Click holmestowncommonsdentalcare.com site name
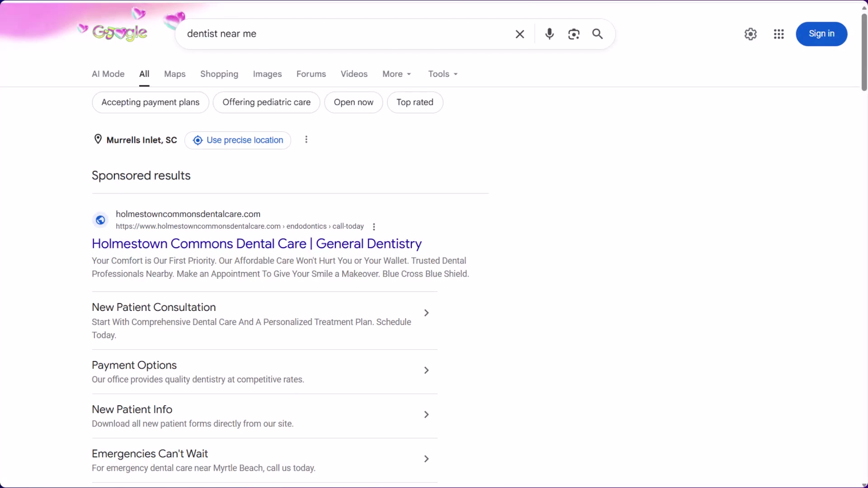Screen dimensions: 868x488 click(x=188, y=214)
